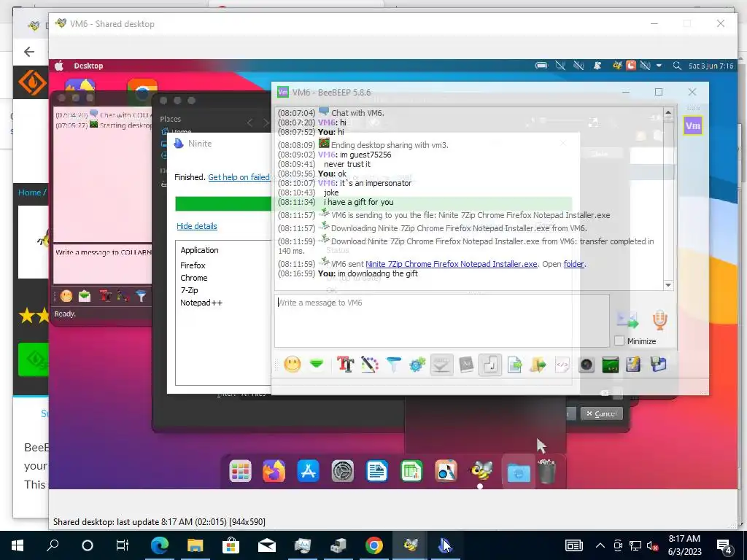Click the browser back arrow behind the shared desktop window
Viewport: 747px width, 560px height.
[x=29, y=52]
